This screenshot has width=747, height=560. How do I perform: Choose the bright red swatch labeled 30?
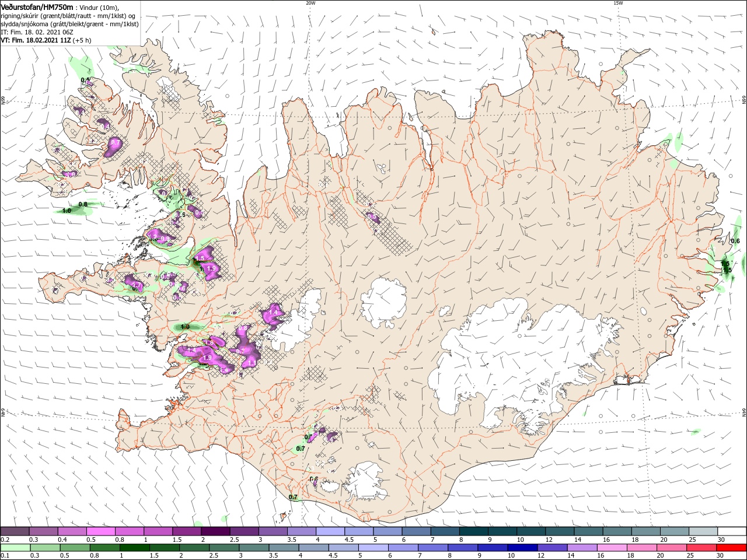pos(732,548)
